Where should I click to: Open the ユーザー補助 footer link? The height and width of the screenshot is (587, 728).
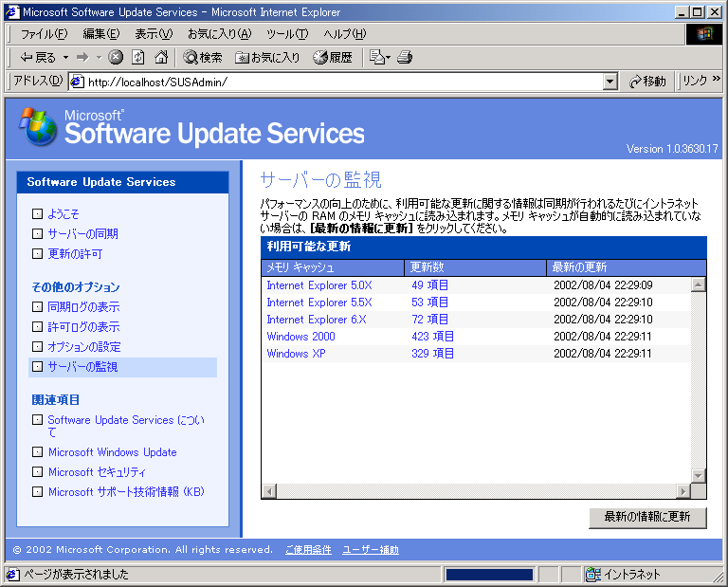point(371,550)
